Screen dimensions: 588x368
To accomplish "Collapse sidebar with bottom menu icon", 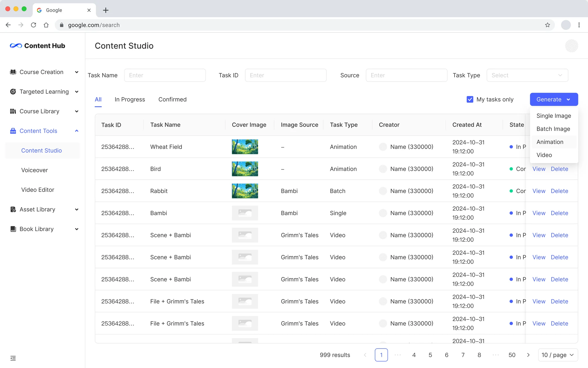I will pos(13,358).
